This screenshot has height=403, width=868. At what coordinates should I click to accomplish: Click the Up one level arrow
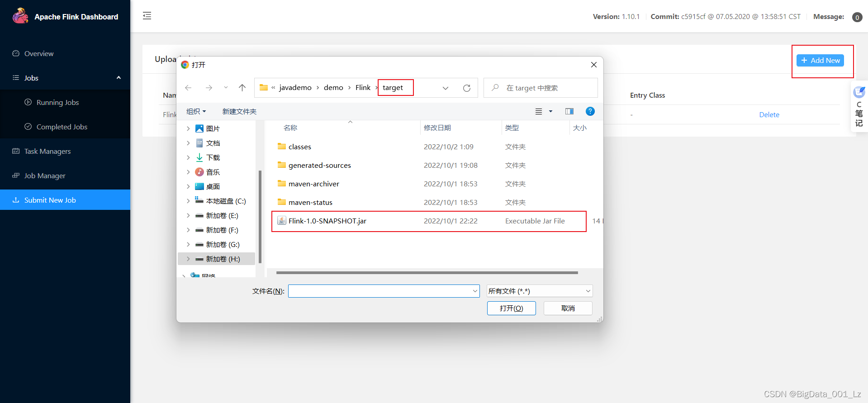coord(242,88)
